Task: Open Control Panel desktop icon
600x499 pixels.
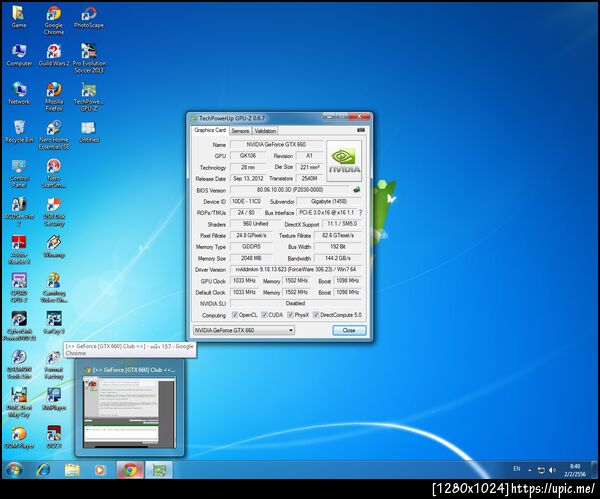Action: coord(19,173)
